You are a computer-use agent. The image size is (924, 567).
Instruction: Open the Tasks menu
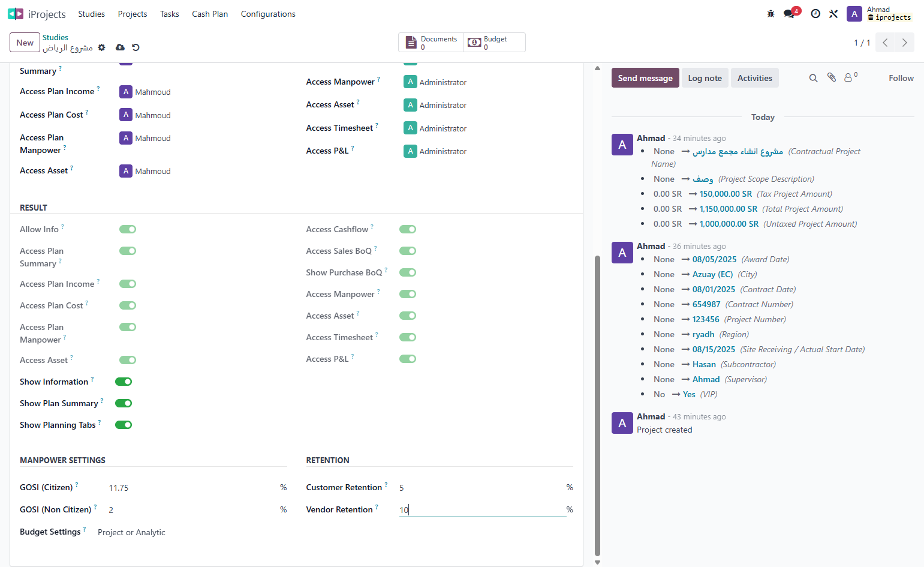coord(170,14)
